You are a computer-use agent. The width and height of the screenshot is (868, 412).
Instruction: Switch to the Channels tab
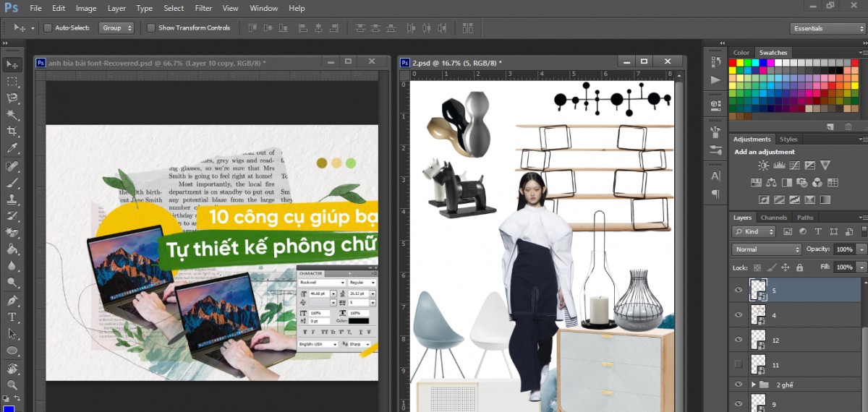[x=773, y=218]
